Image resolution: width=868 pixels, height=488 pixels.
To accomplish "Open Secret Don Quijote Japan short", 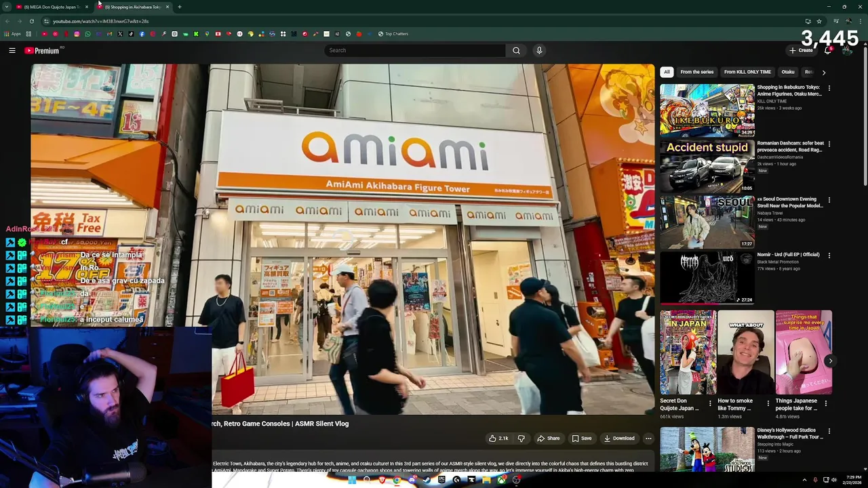I will pos(688,352).
